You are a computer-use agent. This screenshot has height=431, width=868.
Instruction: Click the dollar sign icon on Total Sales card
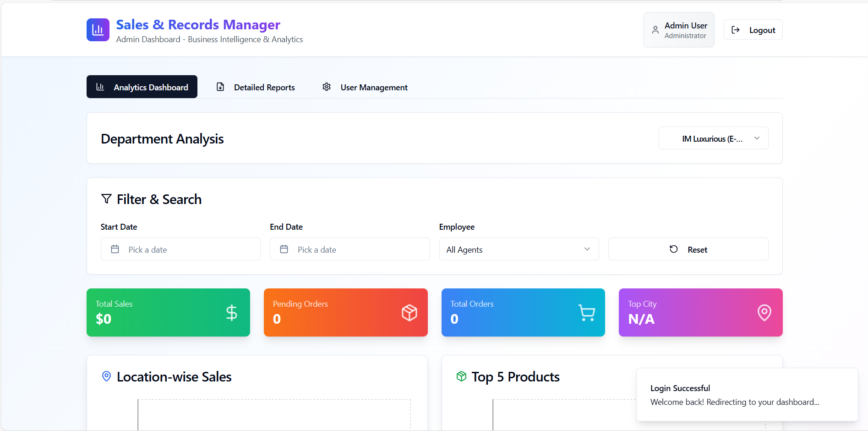tap(232, 313)
